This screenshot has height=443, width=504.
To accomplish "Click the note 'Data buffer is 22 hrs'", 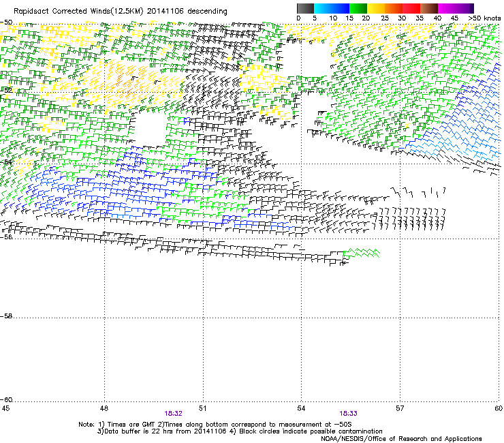I will pos(137,431).
